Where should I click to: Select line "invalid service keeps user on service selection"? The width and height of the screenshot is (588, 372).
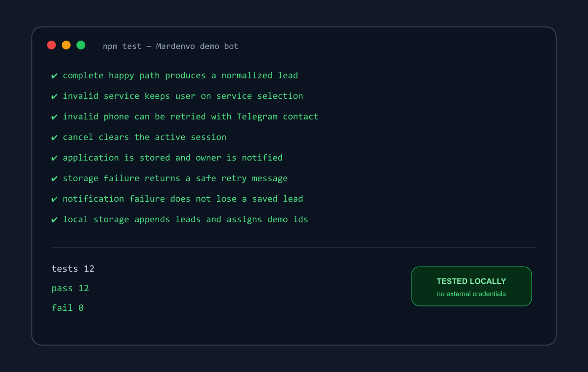[x=177, y=96]
